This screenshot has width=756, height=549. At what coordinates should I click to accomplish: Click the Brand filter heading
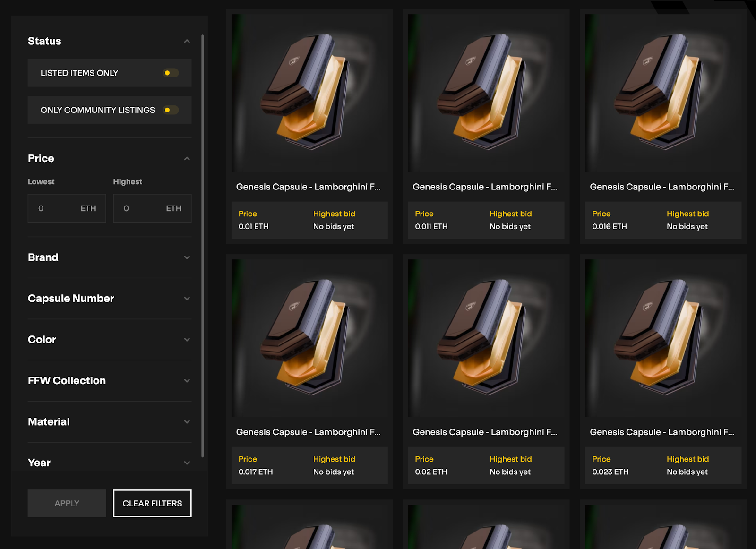coord(43,257)
